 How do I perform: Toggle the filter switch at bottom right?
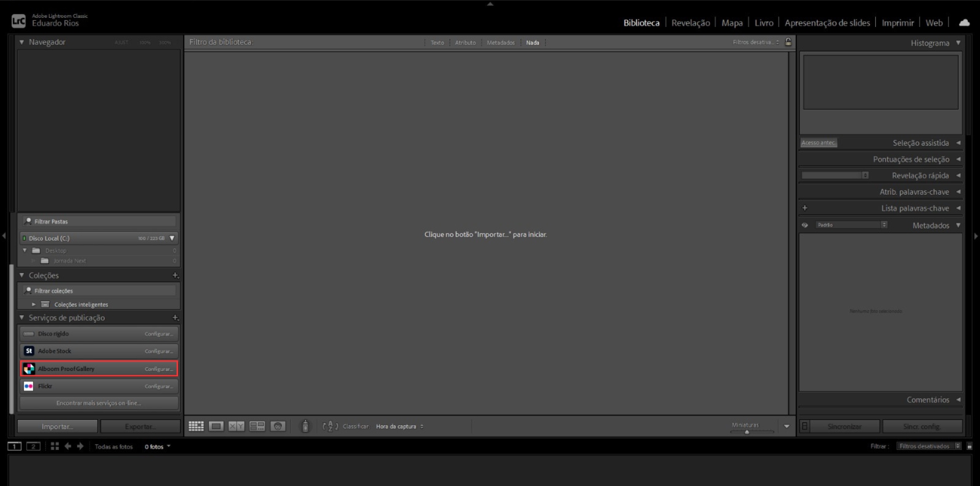[969, 446]
